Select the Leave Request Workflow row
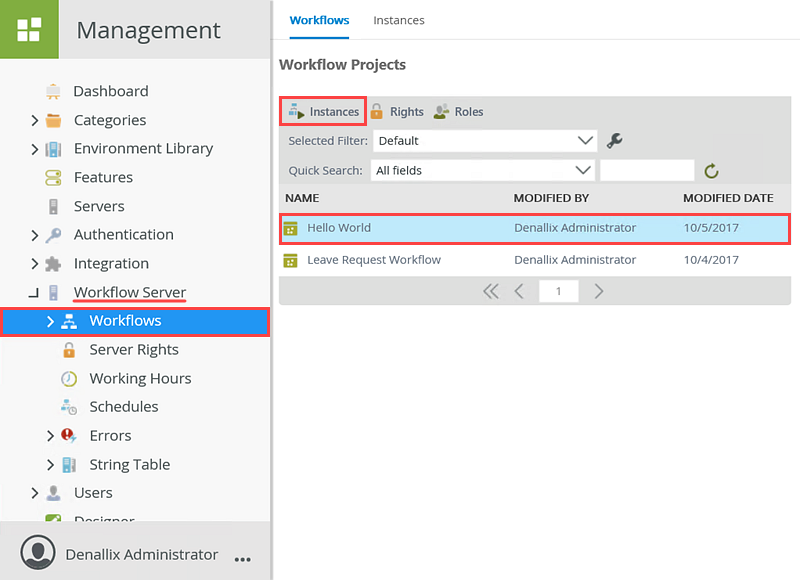The height and width of the screenshot is (580, 800). pyautogui.click(x=535, y=260)
